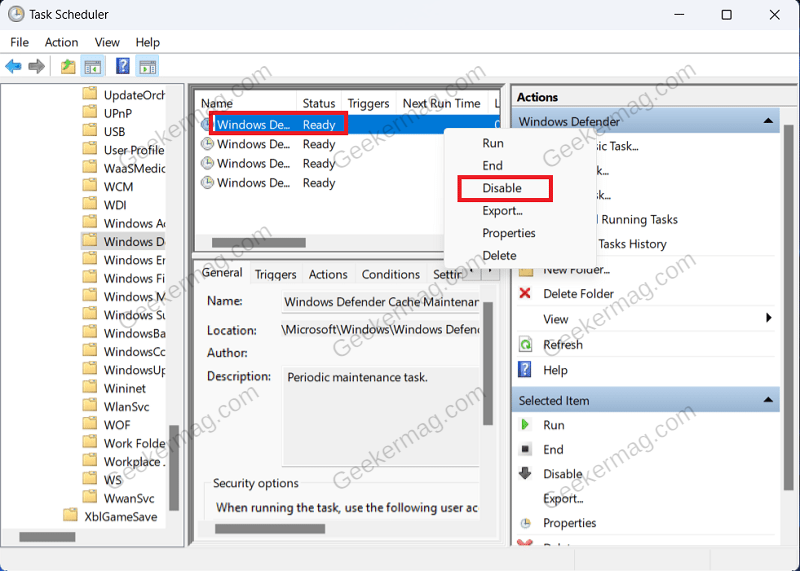Click the End stop icon under Selected Item

pos(525,449)
